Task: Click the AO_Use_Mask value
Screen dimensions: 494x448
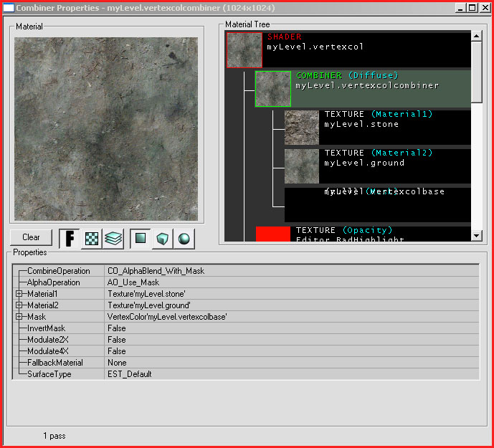Action: point(133,282)
